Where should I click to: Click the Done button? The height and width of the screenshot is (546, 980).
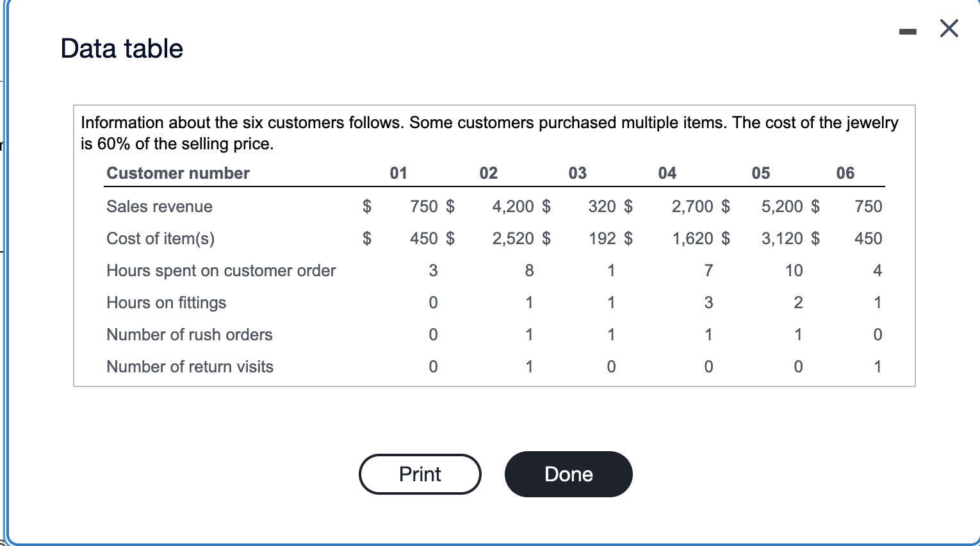(x=568, y=474)
